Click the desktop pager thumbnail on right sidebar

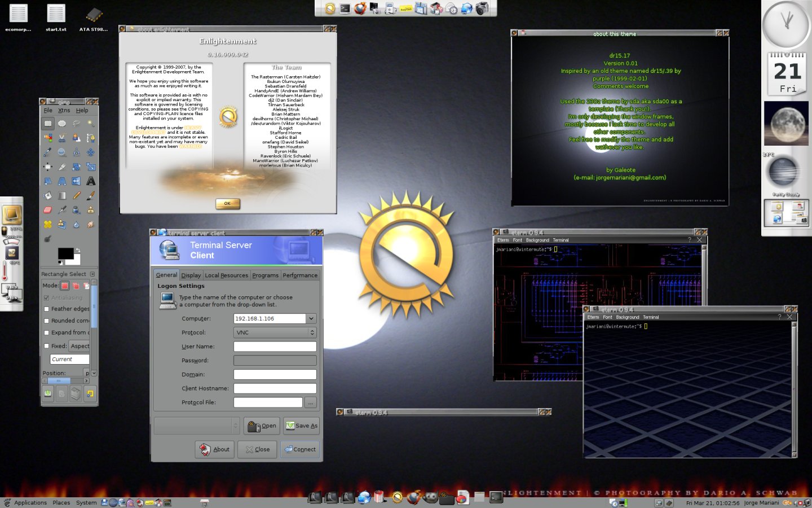pyautogui.click(x=787, y=213)
